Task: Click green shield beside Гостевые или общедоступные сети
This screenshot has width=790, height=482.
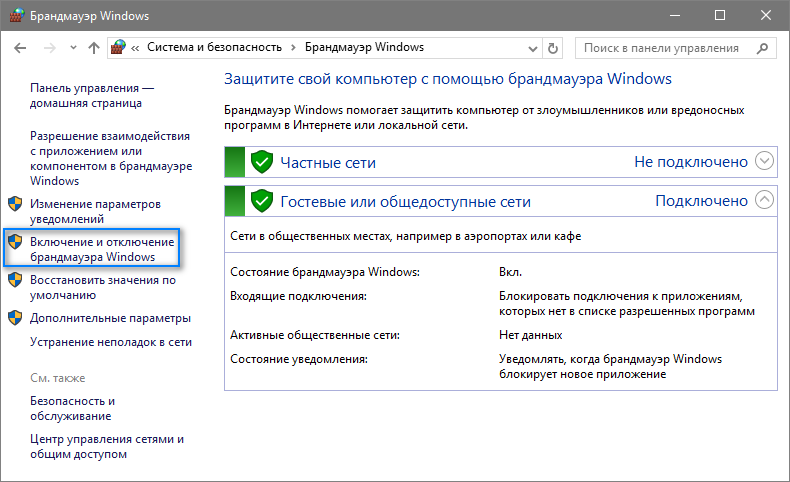Action: coord(262,201)
